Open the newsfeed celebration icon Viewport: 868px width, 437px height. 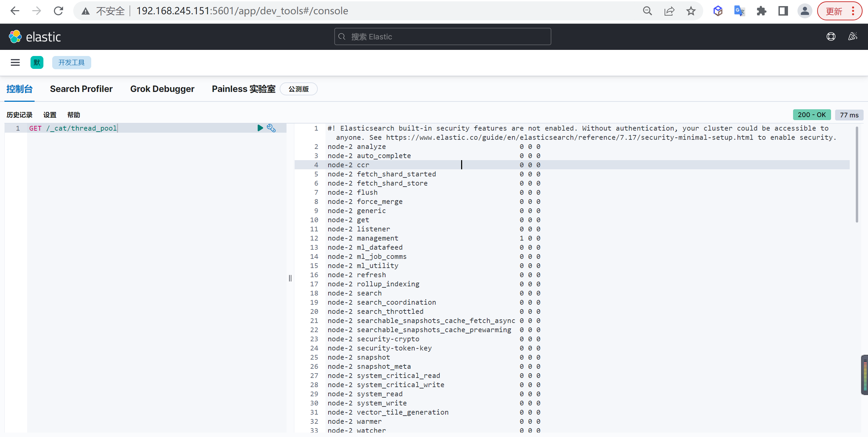pyautogui.click(x=853, y=37)
